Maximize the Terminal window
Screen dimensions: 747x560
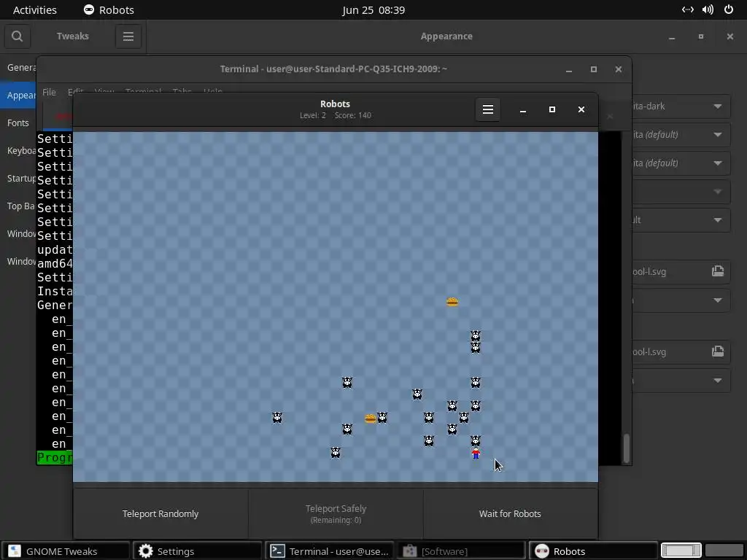(x=594, y=69)
